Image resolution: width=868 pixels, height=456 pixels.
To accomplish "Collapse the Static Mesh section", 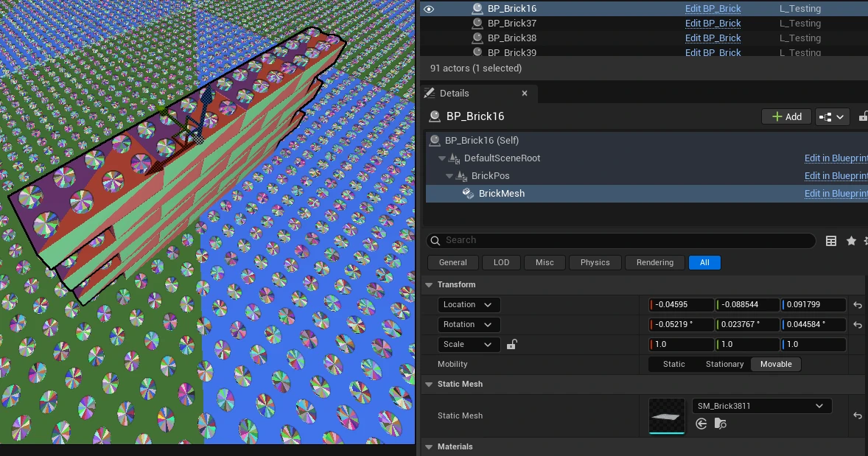I will pos(429,384).
